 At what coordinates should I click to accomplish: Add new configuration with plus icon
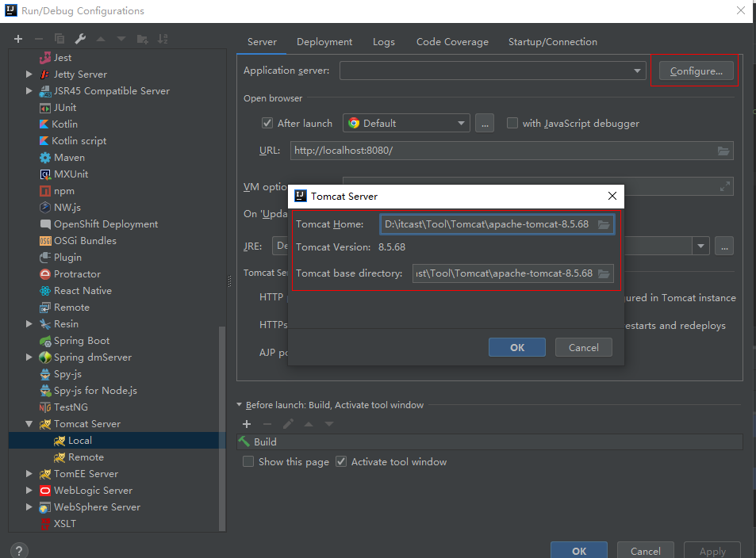pyautogui.click(x=18, y=39)
